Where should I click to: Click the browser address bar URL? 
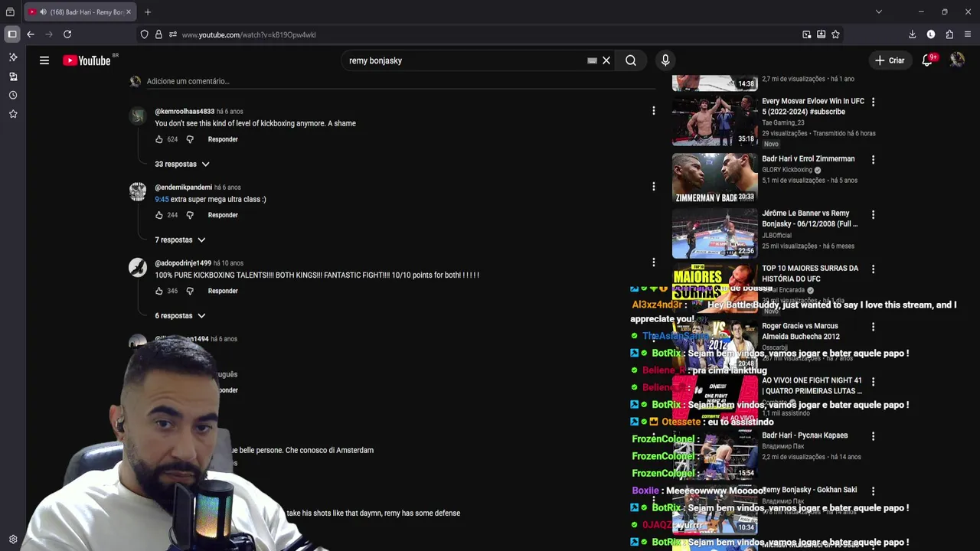click(249, 34)
